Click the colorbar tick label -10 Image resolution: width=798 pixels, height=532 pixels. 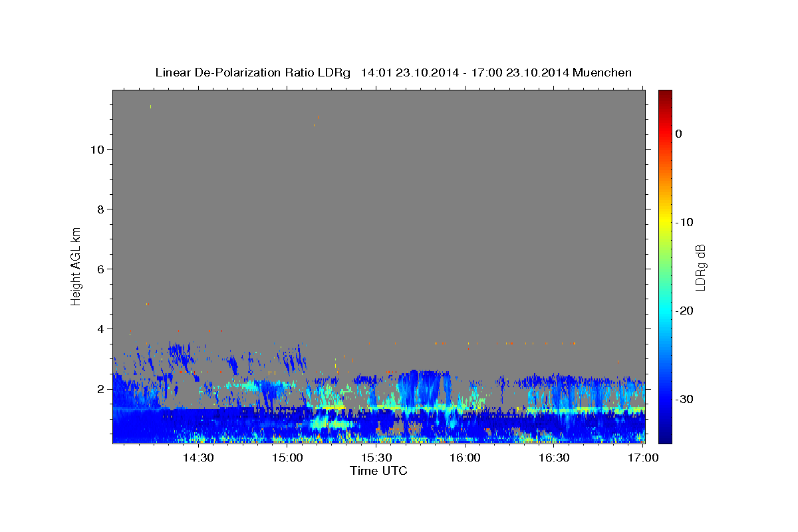[685, 222]
